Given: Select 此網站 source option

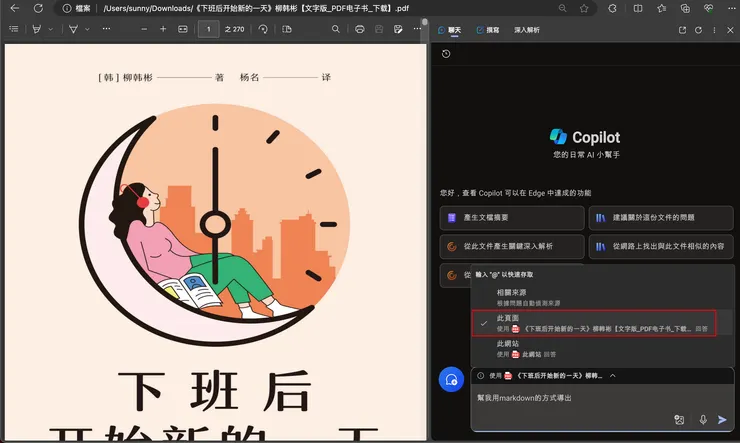Looking at the screenshot, I should pos(602,349).
